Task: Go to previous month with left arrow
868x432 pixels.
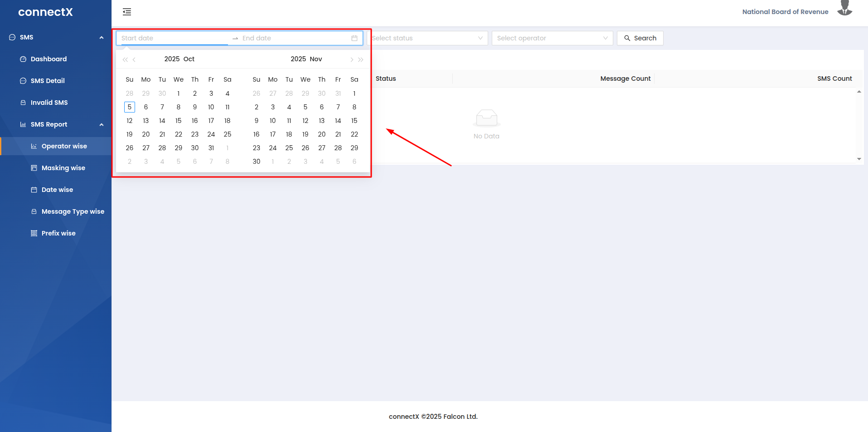Action: click(x=134, y=59)
